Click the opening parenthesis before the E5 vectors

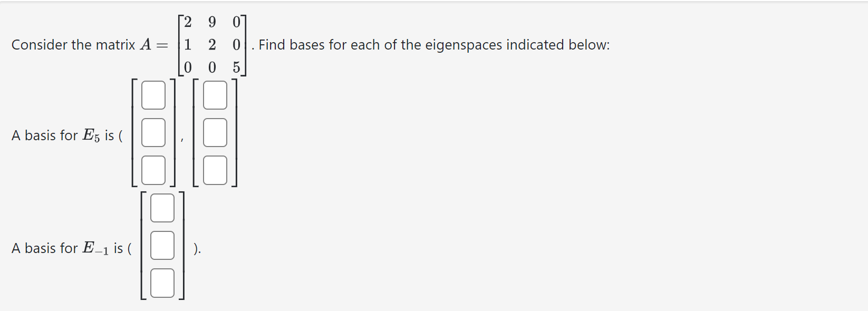coord(122,135)
